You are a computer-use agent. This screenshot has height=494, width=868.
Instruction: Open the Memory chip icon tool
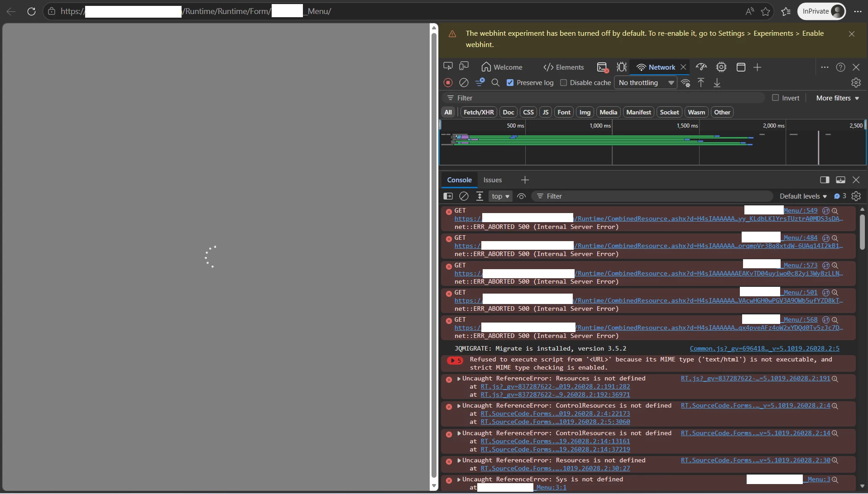click(x=721, y=67)
